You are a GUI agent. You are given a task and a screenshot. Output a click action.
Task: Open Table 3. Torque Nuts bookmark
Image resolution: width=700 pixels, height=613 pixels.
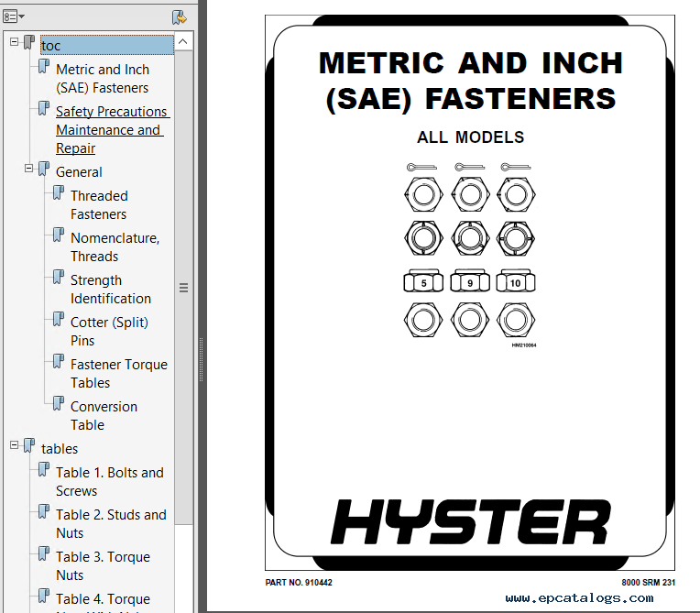point(104,565)
